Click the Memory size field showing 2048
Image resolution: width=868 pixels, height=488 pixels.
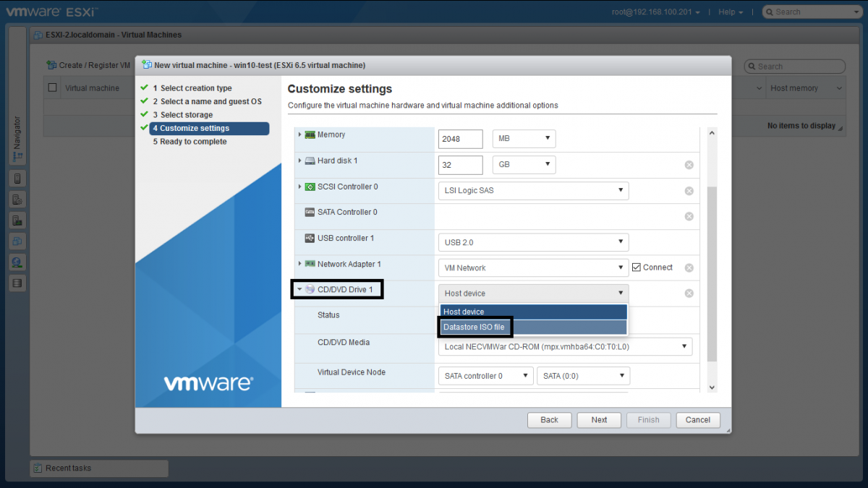461,139
